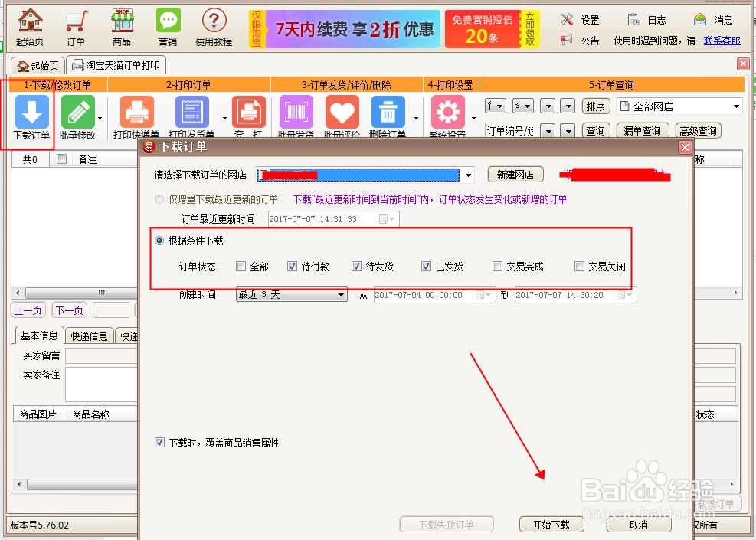This screenshot has height=540, width=756.
Task: Switch to the 淘宝天猫订单打印 tab
Action: click(116, 65)
